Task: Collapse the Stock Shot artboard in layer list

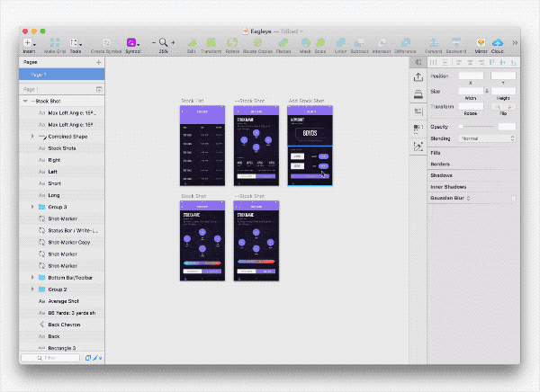Action: pyautogui.click(x=25, y=101)
